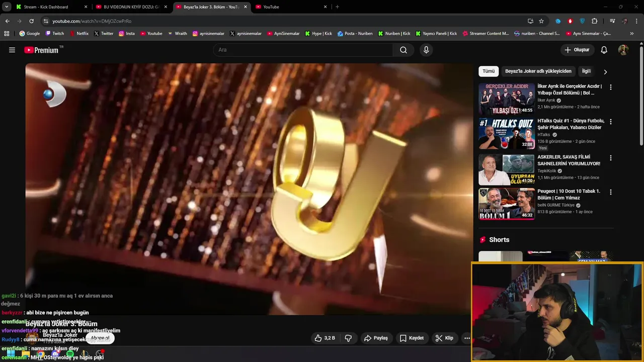
Task: Switch to the BU VIDEONUN KEYİF DOZU tab
Action: 132,7
